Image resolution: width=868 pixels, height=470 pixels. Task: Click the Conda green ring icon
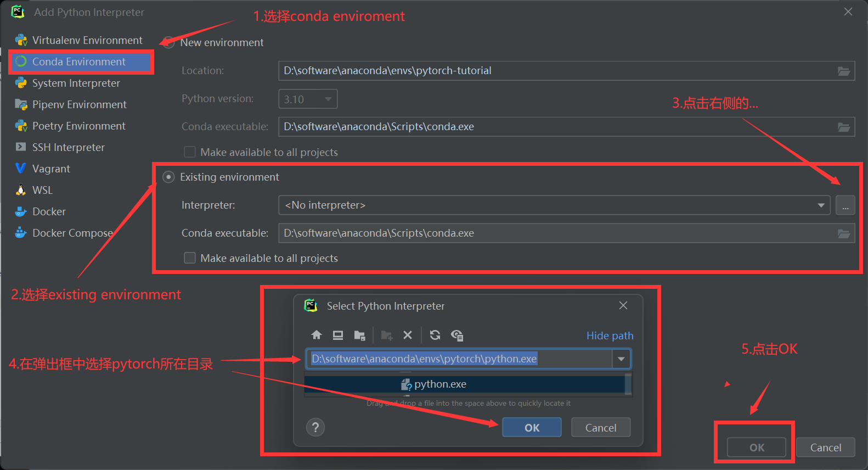[x=21, y=61]
